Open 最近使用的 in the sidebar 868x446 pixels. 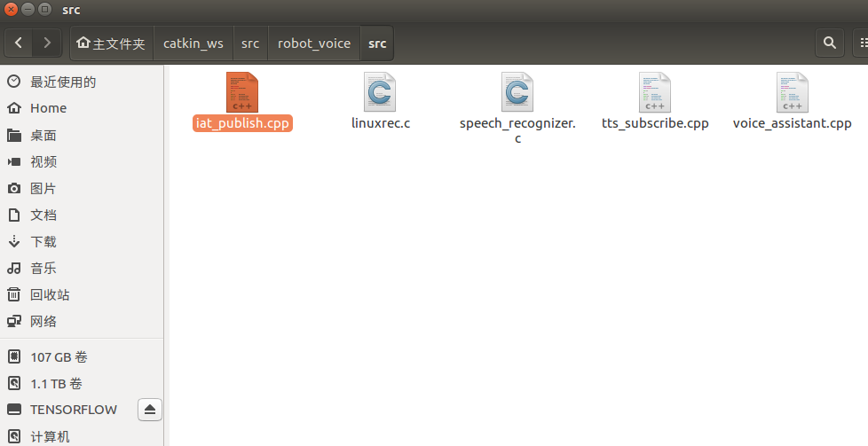pyautogui.click(x=82, y=82)
